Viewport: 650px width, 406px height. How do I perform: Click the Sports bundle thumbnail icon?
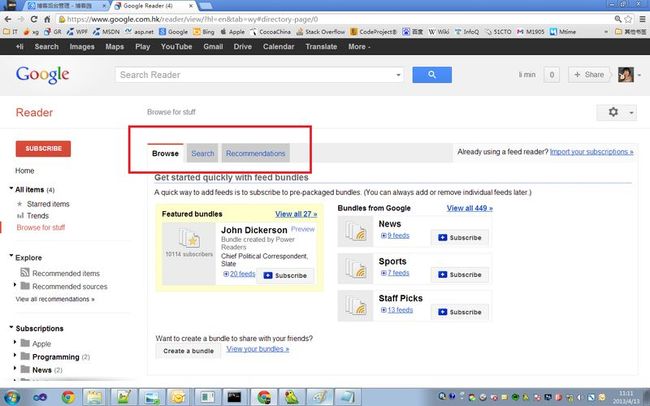(356, 269)
